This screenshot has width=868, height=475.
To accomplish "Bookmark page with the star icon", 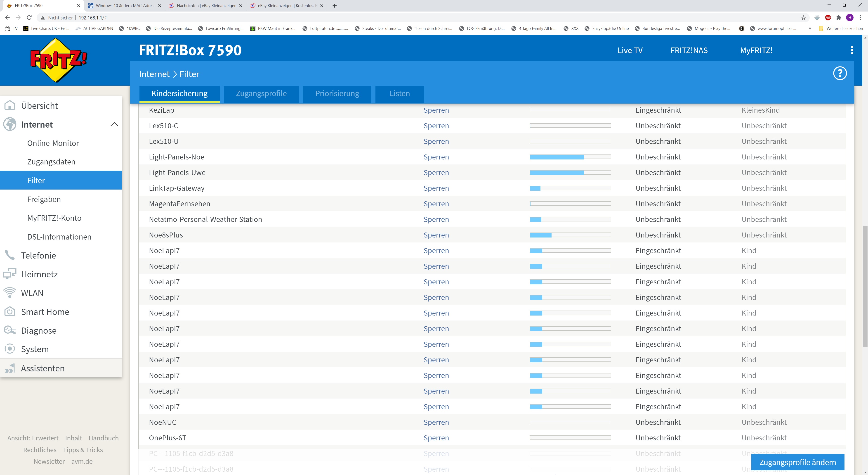I will [803, 18].
